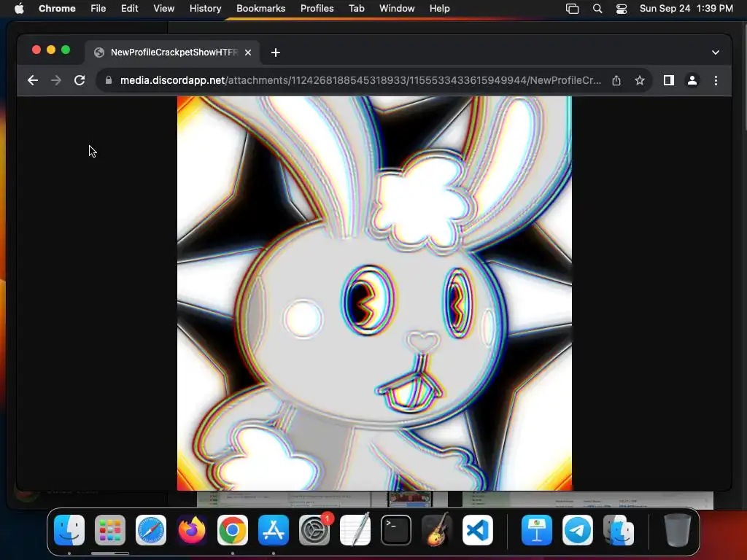Screen dimensions: 747x560
Task: Make the window full screen with green button
Action: (66, 50)
